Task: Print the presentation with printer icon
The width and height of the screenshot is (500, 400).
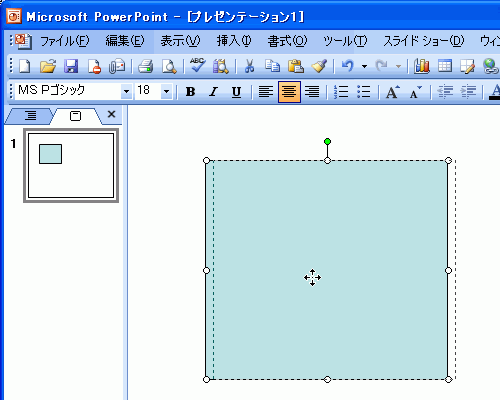Action: pos(146,66)
